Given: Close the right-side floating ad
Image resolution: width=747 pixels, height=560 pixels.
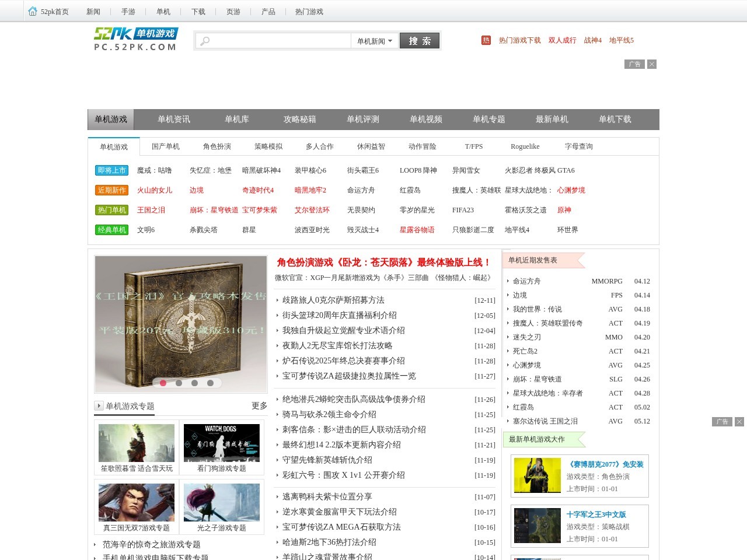Looking at the screenshot, I should point(739,422).
